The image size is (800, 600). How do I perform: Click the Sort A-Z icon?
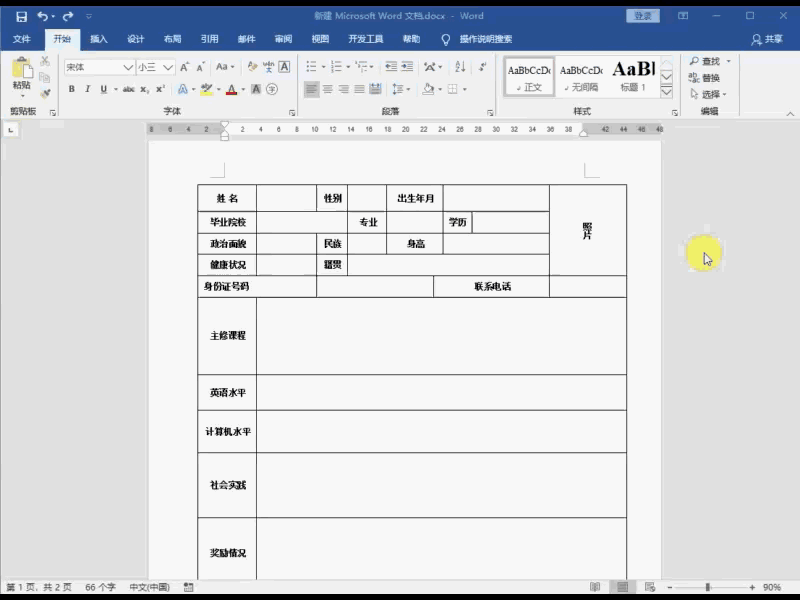(460, 66)
